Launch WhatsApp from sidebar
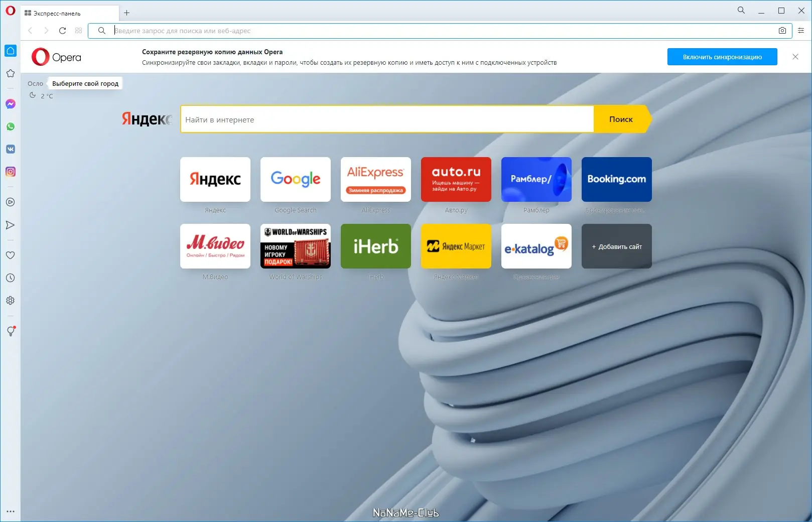This screenshot has width=812, height=522. 11,126
